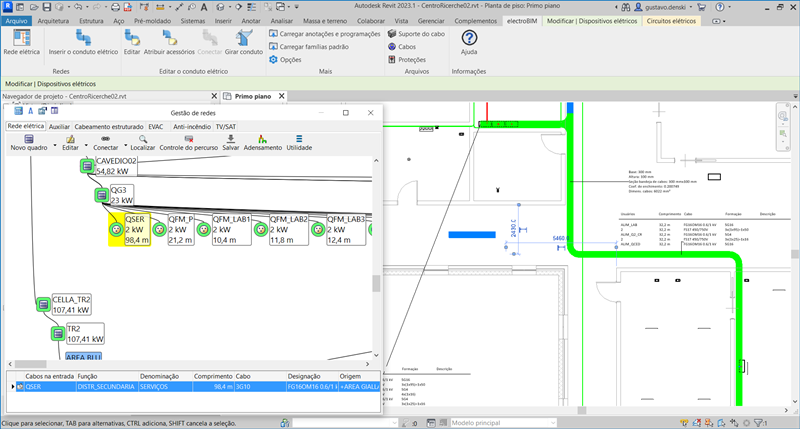Open the Adensamento tool

(263, 139)
